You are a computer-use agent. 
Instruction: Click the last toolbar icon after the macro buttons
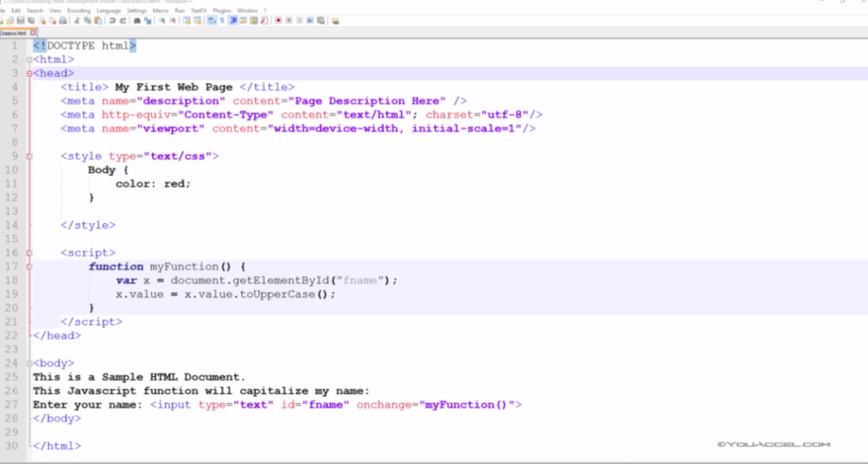click(335, 21)
